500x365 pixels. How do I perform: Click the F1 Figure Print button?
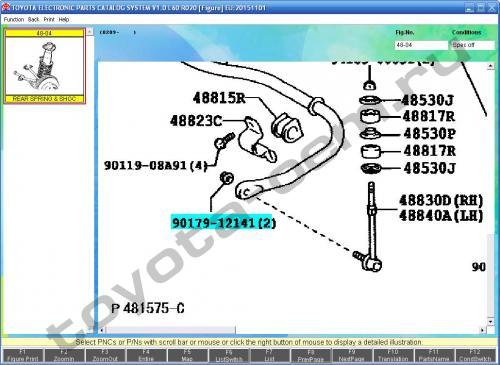pos(23,355)
